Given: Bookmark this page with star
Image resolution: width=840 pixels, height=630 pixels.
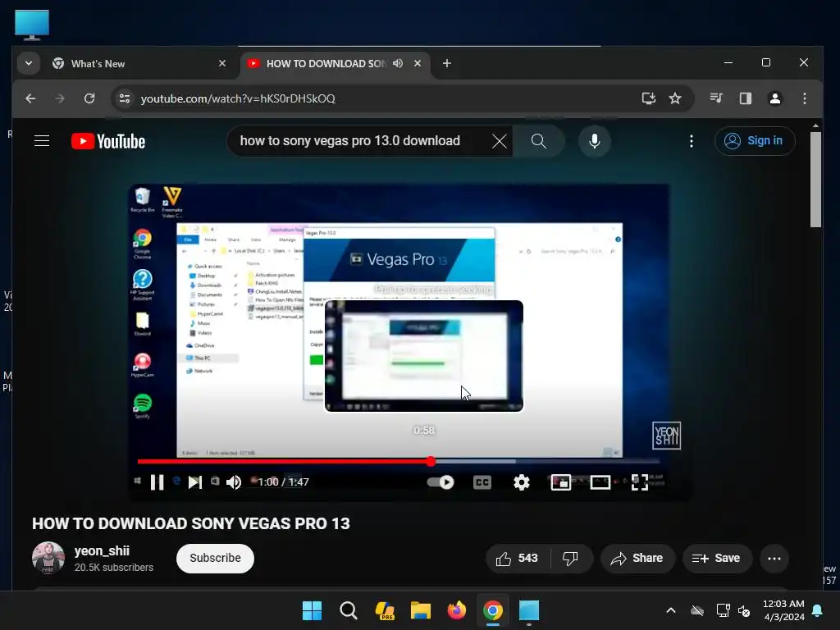Looking at the screenshot, I should (x=675, y=98).
